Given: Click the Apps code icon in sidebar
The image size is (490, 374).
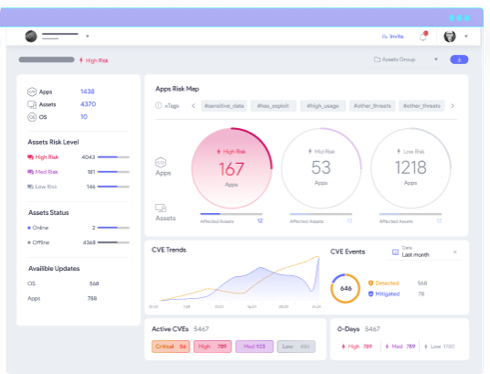Looking at the screenshot, I should pos(32,92).
